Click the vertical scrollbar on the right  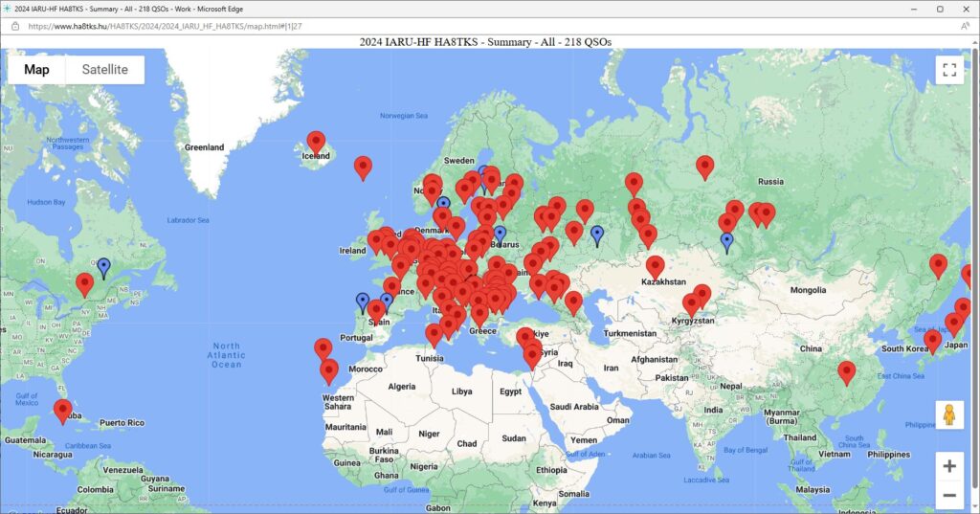pyautogui.click(x=975, y=268)
